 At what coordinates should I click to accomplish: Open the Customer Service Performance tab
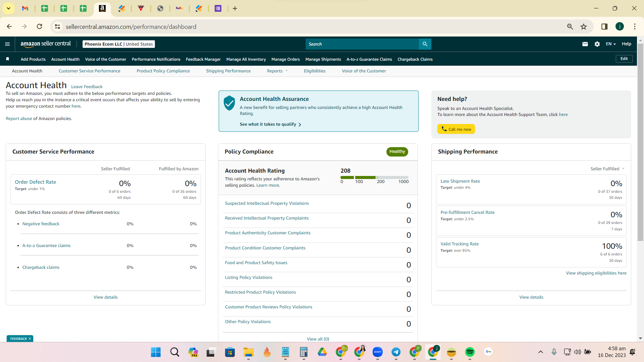[90, 71]
